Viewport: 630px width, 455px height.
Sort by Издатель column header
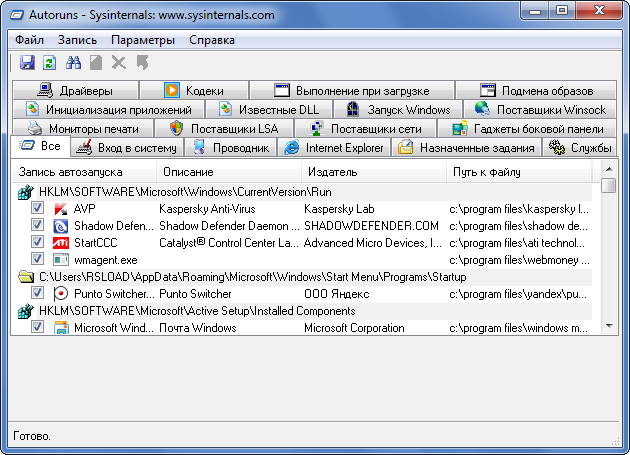[374, 172]
